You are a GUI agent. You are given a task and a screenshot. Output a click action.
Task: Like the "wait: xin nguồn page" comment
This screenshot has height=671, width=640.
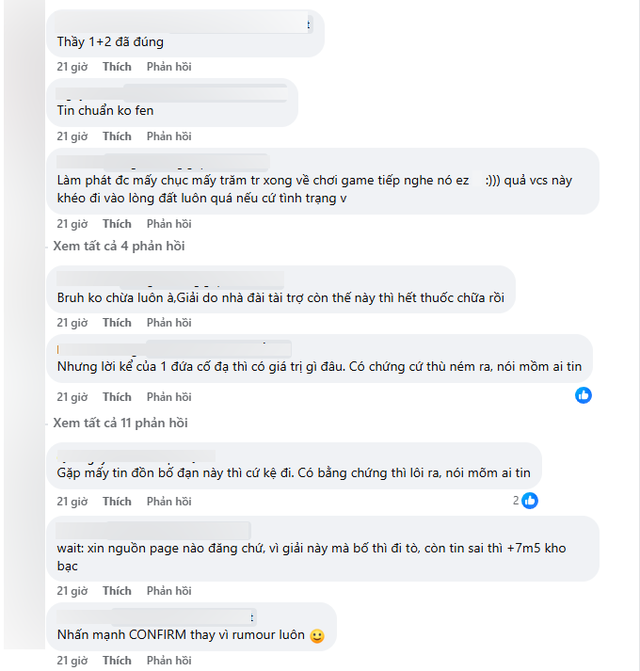pos(117,591)
